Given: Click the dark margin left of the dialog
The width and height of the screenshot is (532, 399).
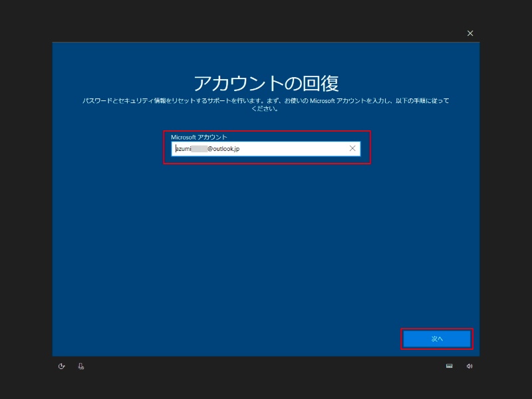Looking at the screenshot, I should coord(25,199).
